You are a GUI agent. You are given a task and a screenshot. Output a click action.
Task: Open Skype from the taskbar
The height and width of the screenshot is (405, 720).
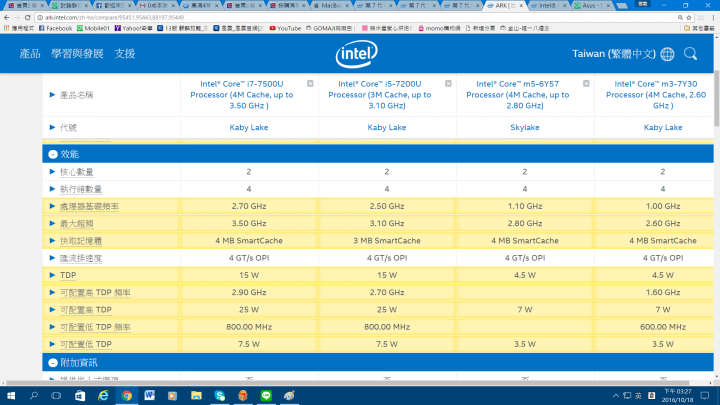coord(219,395)
